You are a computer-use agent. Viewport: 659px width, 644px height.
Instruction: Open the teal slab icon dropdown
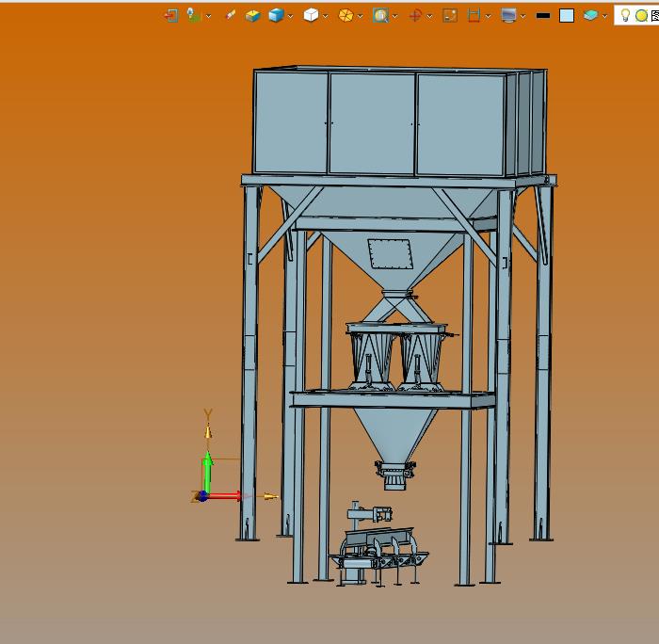pyautogui.click(x=604, y=16)
